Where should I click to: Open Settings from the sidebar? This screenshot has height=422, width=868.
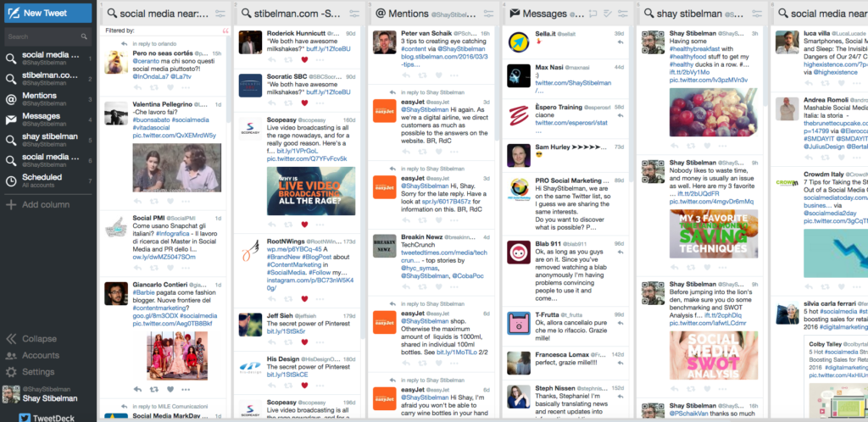[x=31, y=372]
